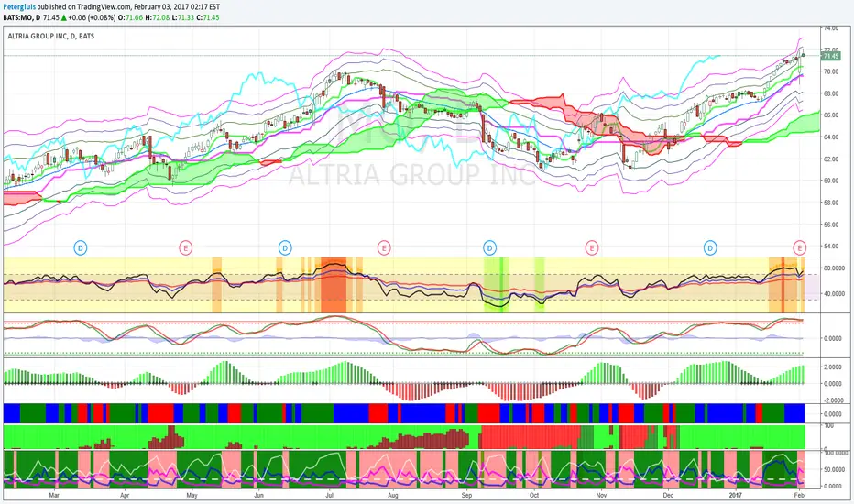Click the May label on time axis

(x=192, y=495)
